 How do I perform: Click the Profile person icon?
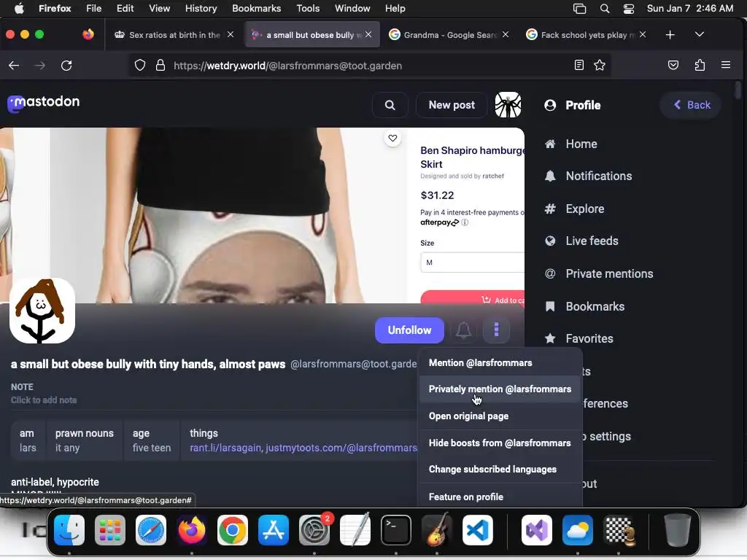(x=550, y=105)
